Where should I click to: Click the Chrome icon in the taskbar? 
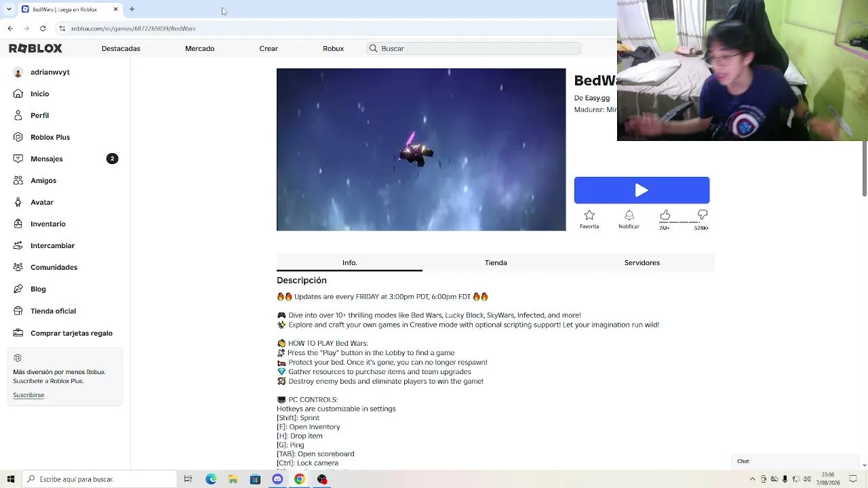299,479
